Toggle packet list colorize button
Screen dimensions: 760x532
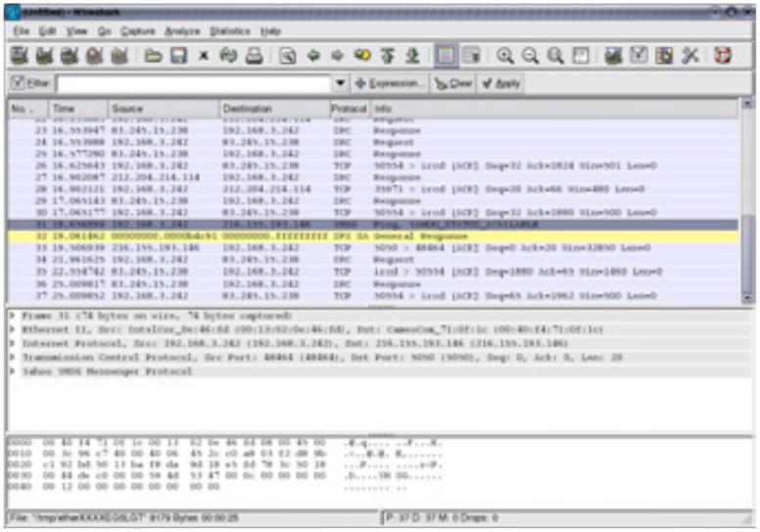click(445, 57)
